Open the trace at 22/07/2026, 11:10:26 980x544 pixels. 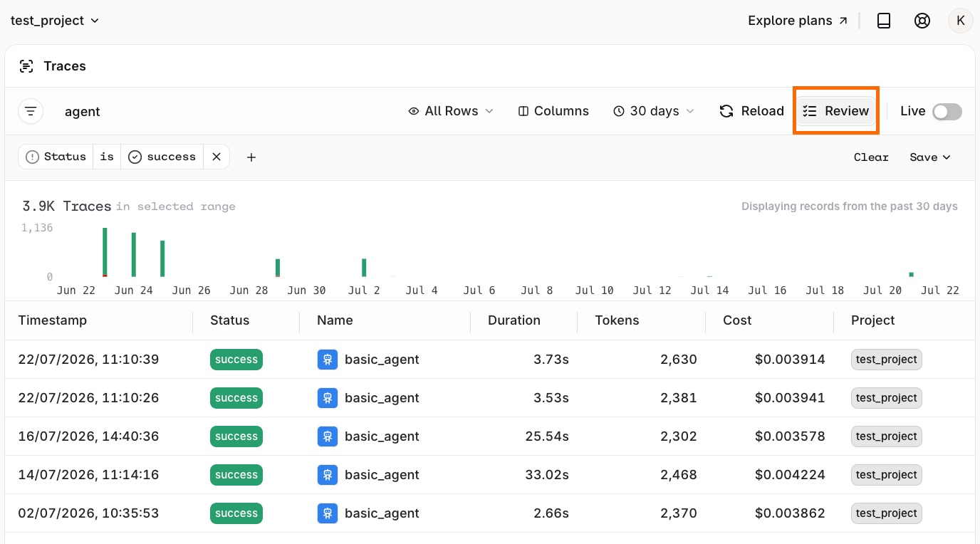[x=489, y=398]
